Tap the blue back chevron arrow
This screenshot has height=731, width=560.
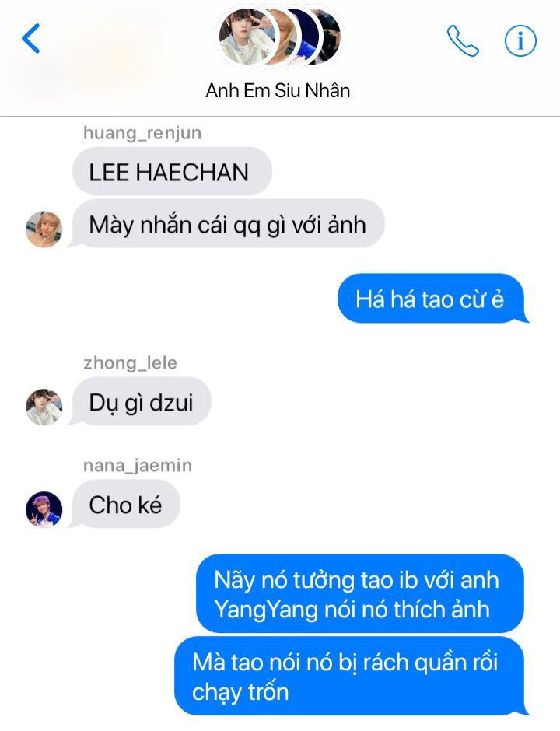point(31,38)
